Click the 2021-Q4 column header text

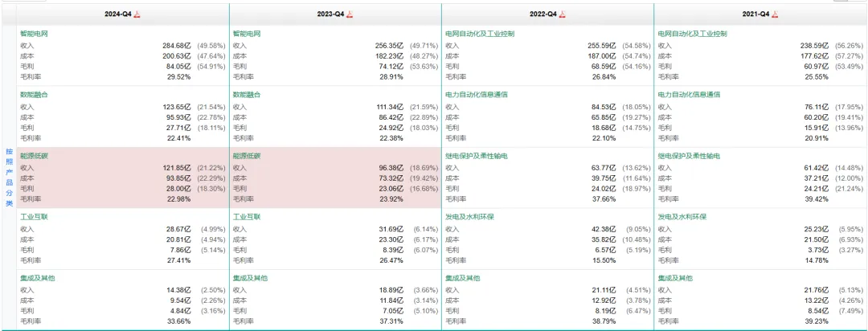coord(755,14)
